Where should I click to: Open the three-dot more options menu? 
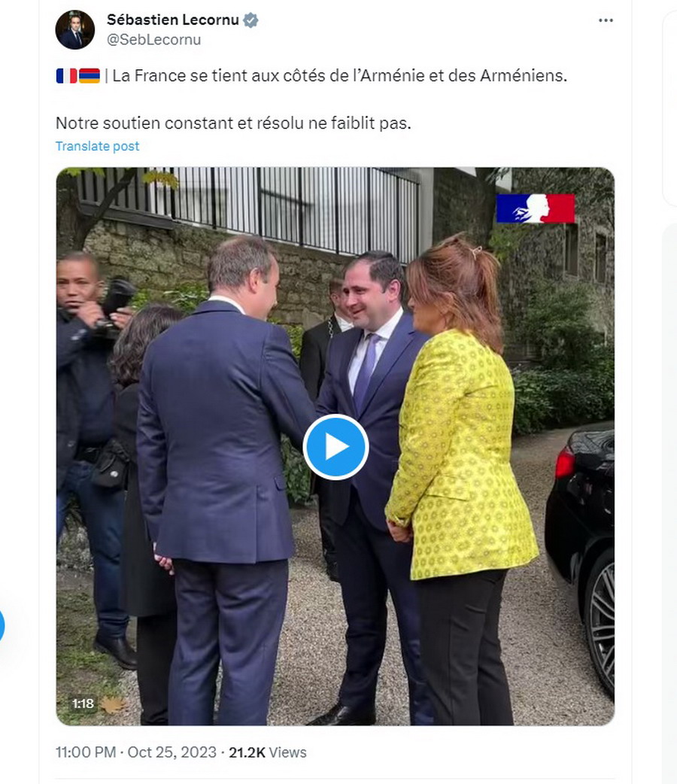pyautogui.click(x=606, y=20)
